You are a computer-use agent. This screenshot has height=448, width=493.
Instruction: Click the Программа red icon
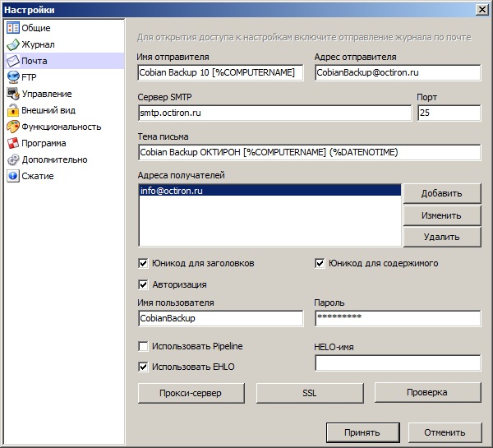pyautogui.click(x=13, y=143)
